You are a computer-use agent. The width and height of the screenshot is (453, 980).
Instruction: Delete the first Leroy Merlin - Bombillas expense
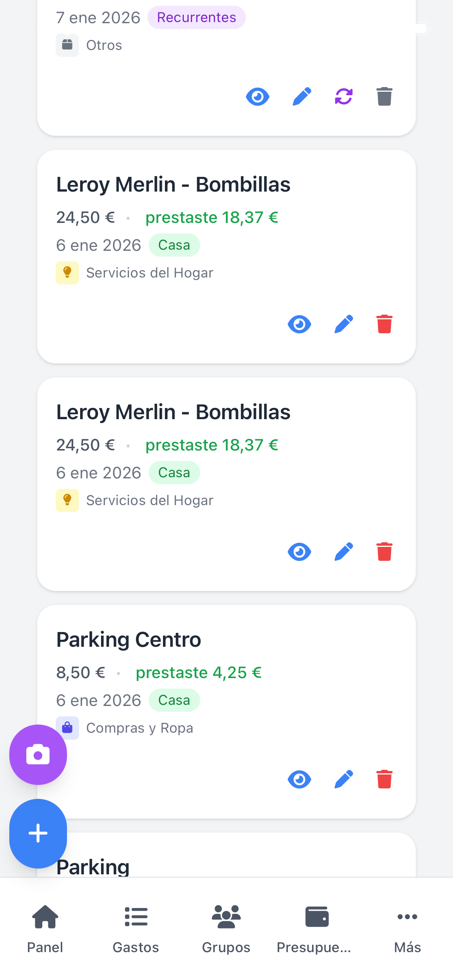(x=384, y=324)
